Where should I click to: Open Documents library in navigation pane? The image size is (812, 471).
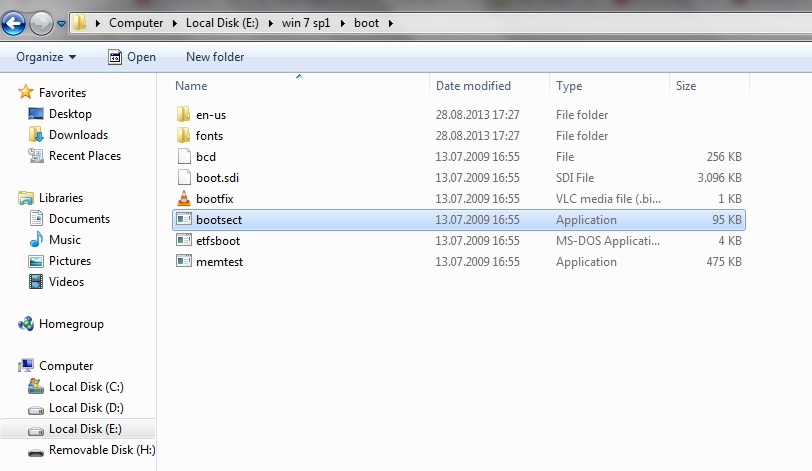click(x=79, y=219)
